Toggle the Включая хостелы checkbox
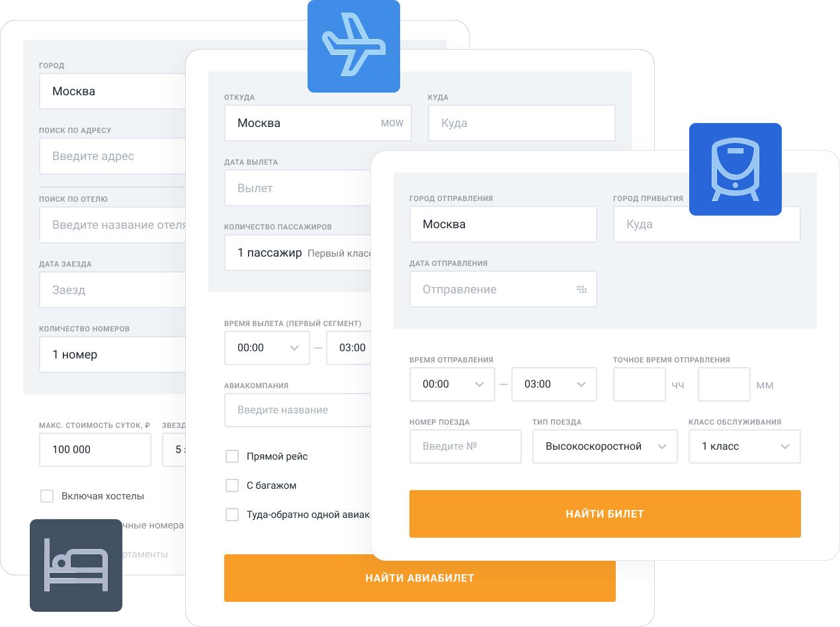This screenshot has width=840, height=627. [x=47, y=496]
